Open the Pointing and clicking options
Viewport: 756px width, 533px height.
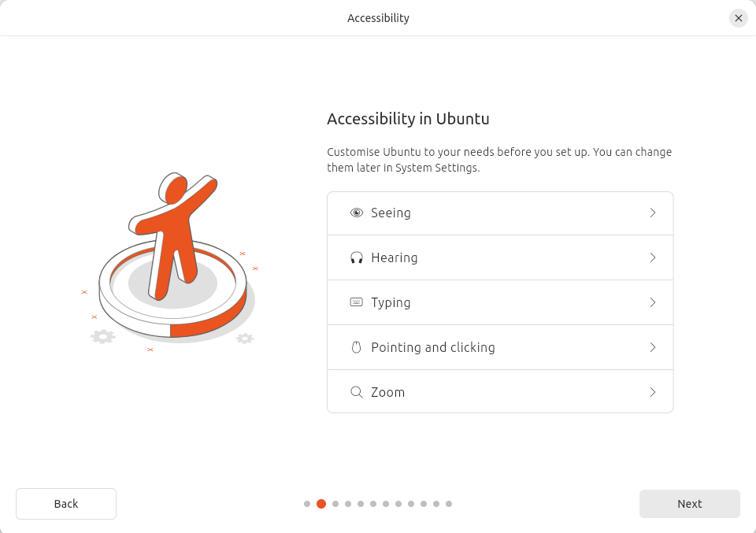[500, 347]
